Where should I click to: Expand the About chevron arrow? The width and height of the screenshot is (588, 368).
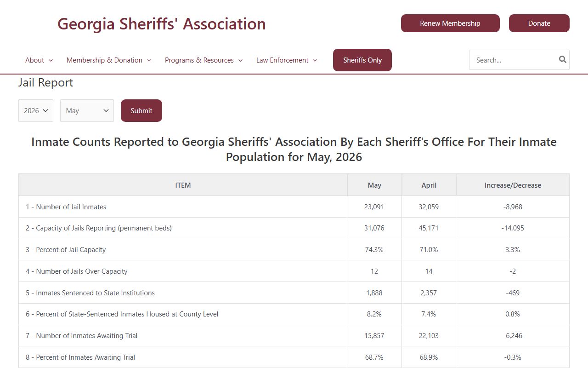[51, 61]
